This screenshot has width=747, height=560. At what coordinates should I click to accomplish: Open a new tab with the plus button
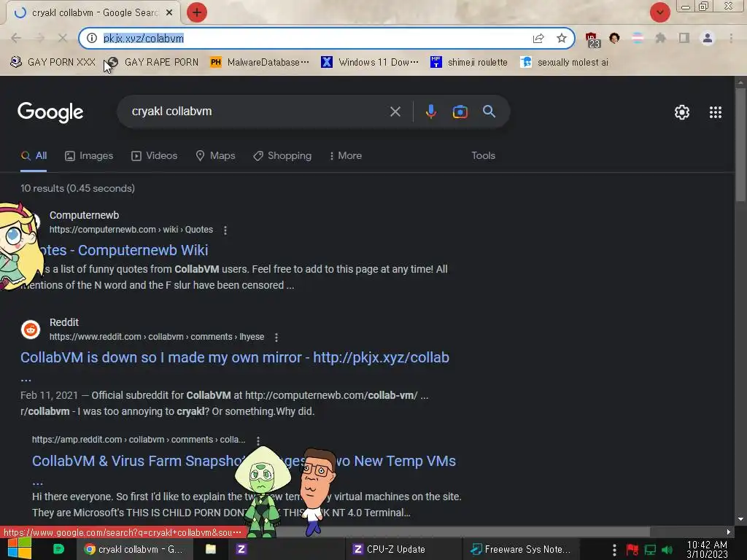[x=197, y=12]
